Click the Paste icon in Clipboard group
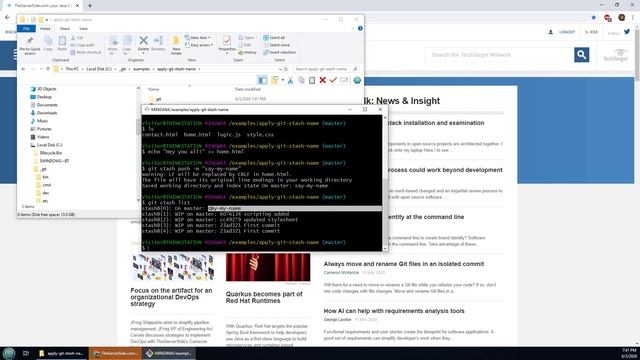 point(62,41)
